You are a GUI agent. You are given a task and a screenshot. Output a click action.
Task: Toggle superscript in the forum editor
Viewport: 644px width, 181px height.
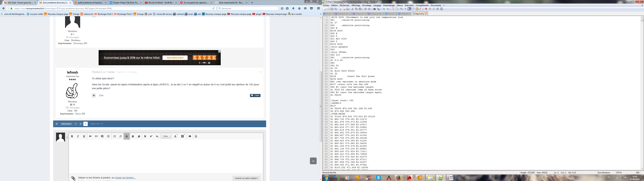pyautogui.click(x=151, y=136)
